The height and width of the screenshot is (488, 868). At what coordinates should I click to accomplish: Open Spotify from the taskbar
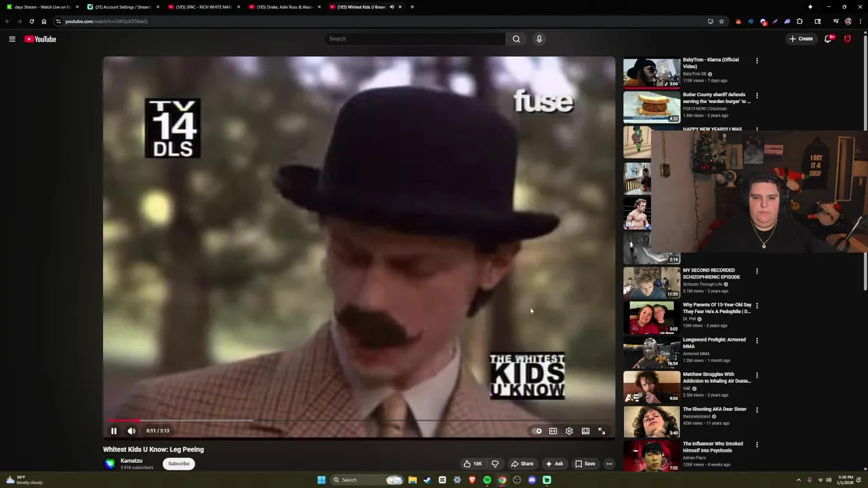(x=487, y=480)
